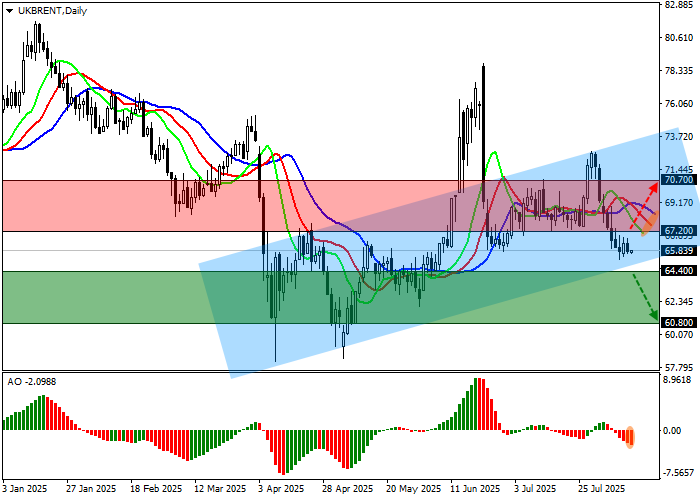Click the triangle icon beside UKBRENT title
This screenshot has width=700, height=500.
coord(5,11)
